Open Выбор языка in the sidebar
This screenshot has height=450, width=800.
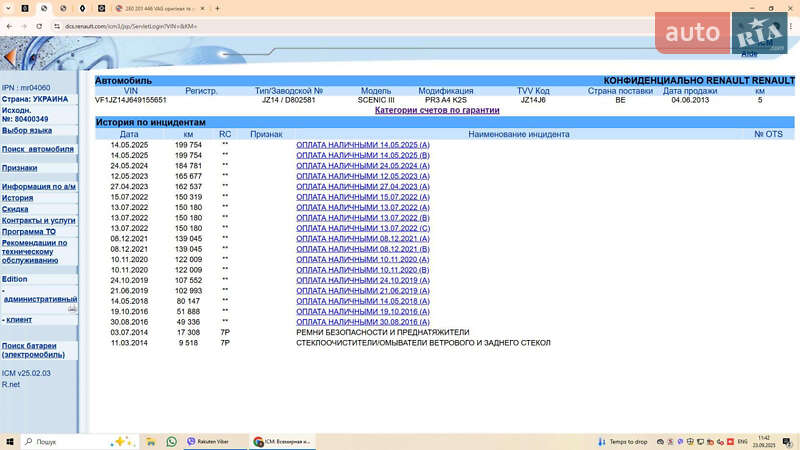[x=27, y=130]
